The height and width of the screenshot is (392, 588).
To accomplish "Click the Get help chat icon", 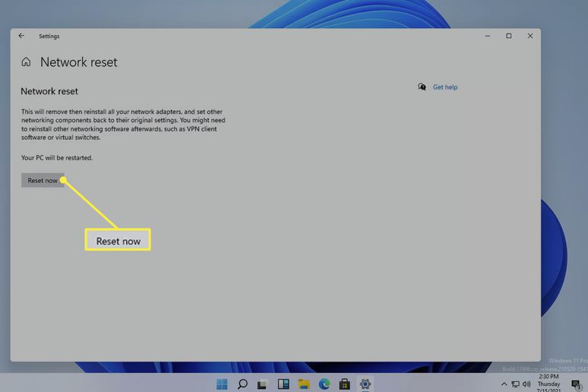I will coord(422,87).
